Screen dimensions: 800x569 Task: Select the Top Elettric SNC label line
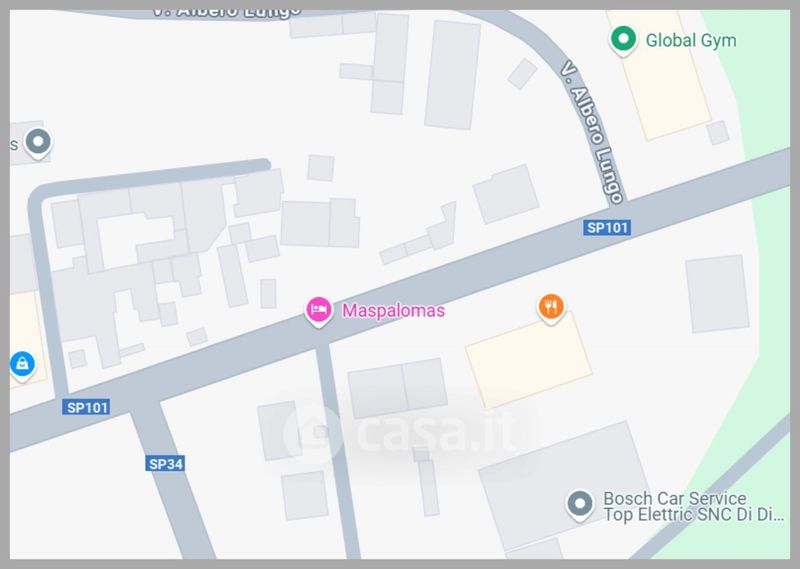click(693, 514)
